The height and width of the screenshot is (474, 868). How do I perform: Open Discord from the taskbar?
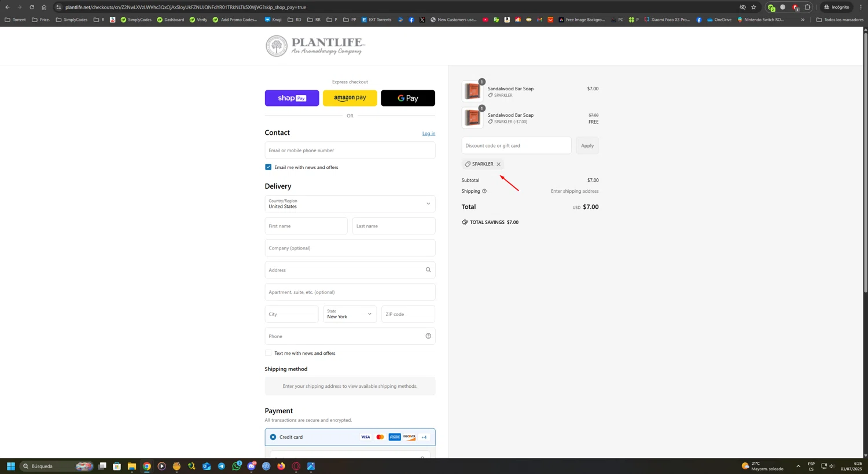pyautogui.click(x=252, y=466)
